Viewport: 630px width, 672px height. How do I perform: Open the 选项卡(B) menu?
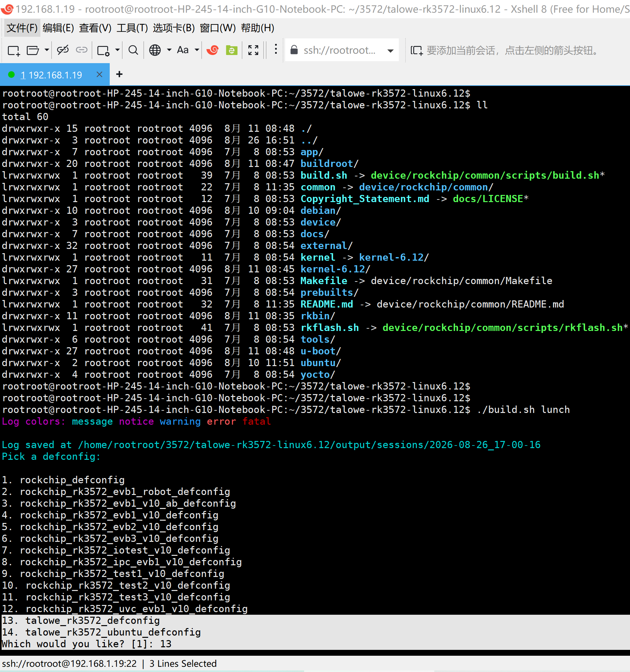pos(174,28)
